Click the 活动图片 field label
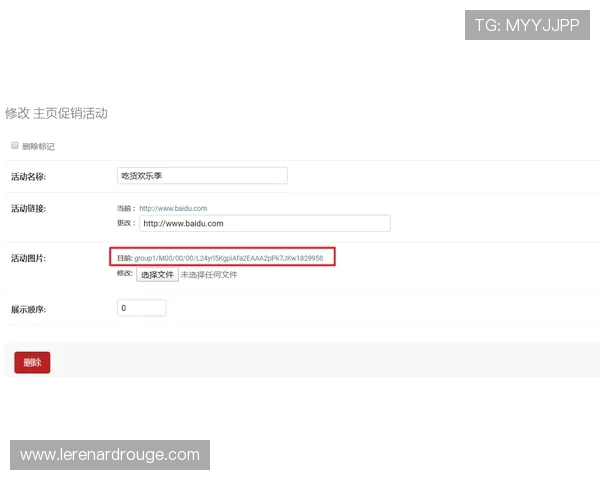 click(29, 258)
